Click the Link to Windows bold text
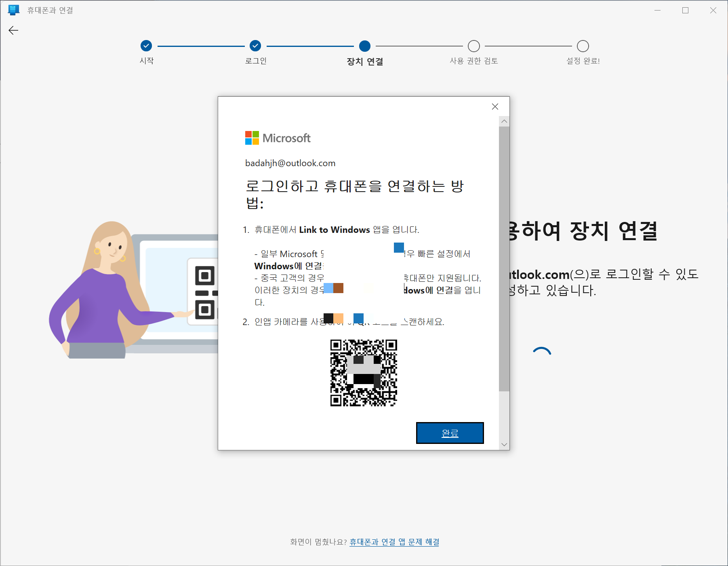728x566 pixels. pos(335,230)
